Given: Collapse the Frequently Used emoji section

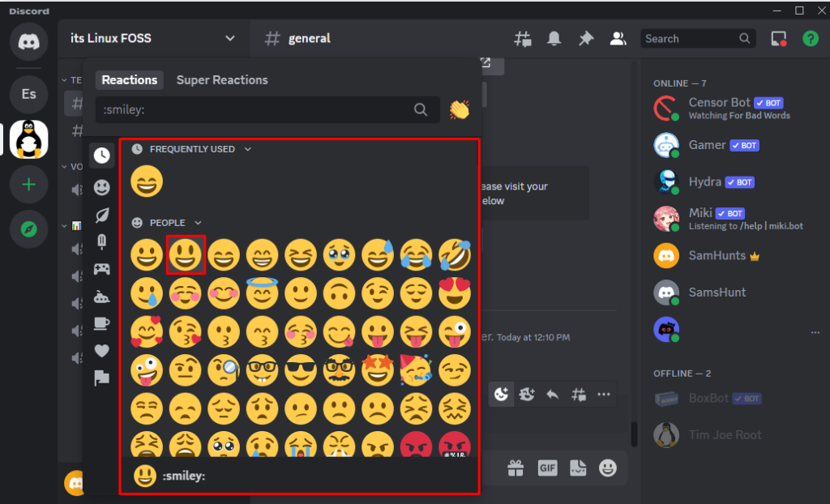Looking at the screenshot, I should 248,149.
